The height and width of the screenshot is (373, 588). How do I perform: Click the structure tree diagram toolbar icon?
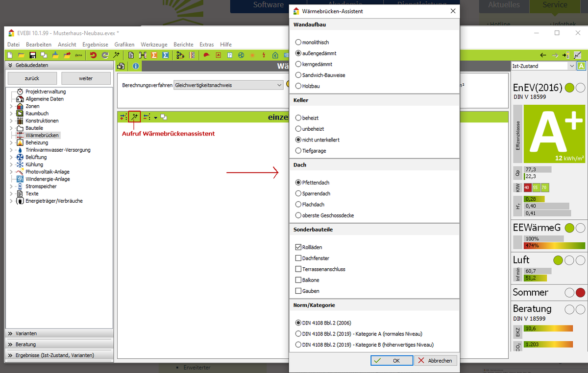coord(180,55)
